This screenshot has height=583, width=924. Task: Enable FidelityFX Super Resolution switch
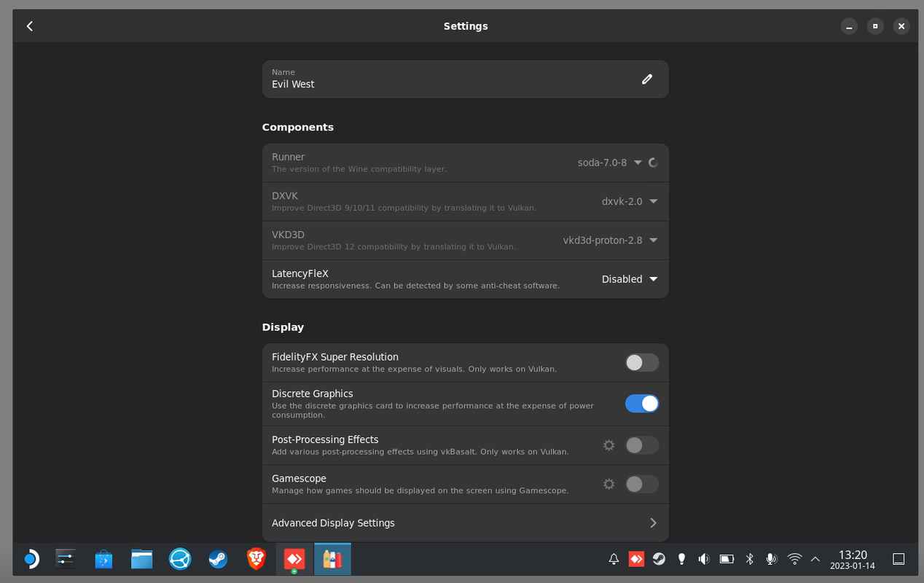(x=642, y=362)
